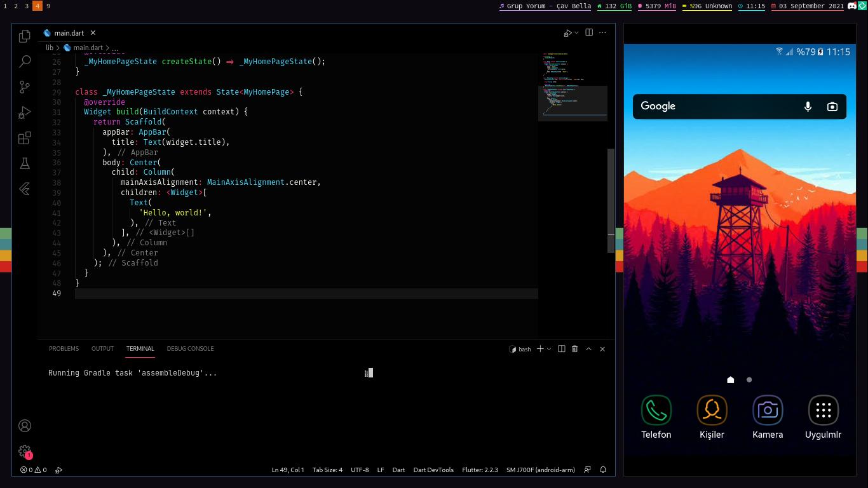Switch to the Debug Console tab
The image size is (868, 488).
(190, 348)
